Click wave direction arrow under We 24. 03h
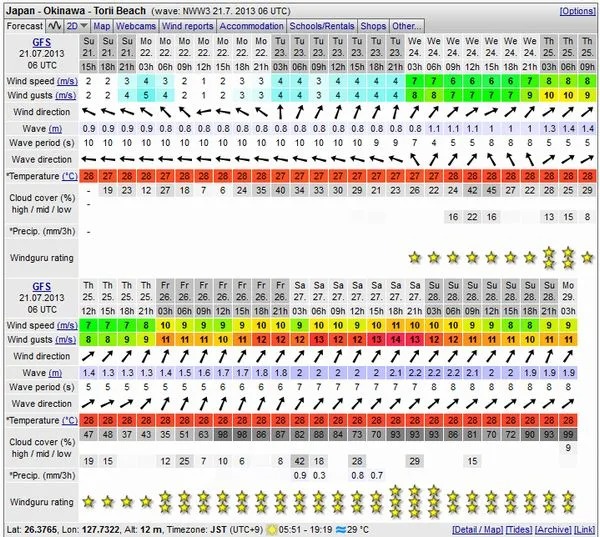The width and height of the screenshot is (600, 537). pos(414,159)
